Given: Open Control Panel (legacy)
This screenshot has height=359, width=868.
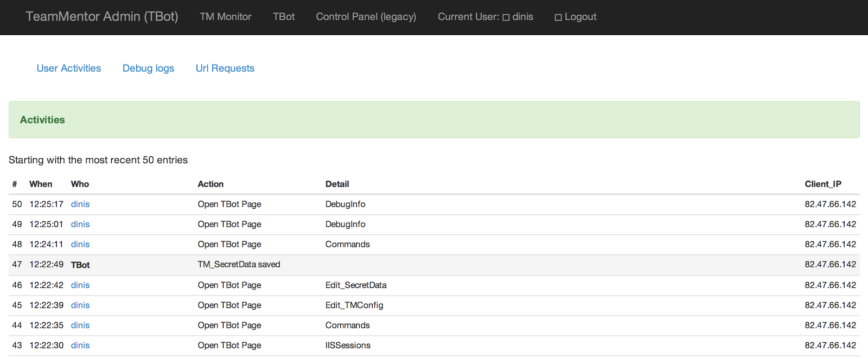Looking at the screenshot, I should [366, 17].
